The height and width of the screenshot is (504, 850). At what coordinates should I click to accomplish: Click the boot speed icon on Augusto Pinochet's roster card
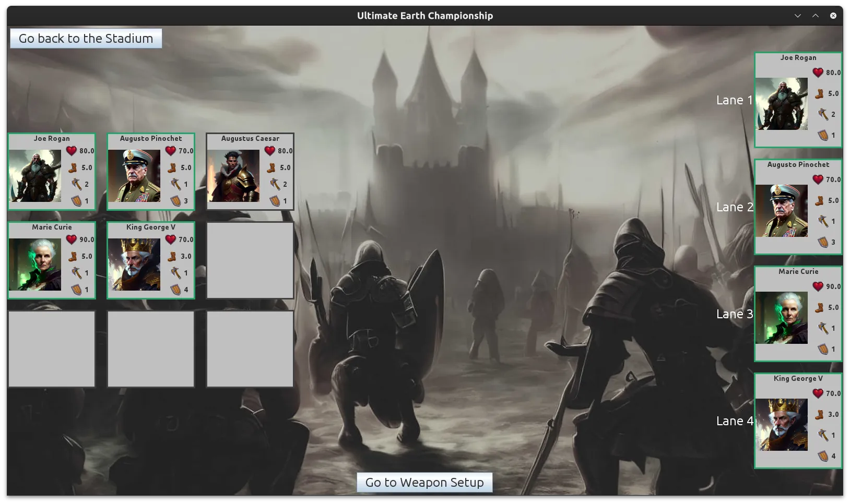(x=171, y=168)
